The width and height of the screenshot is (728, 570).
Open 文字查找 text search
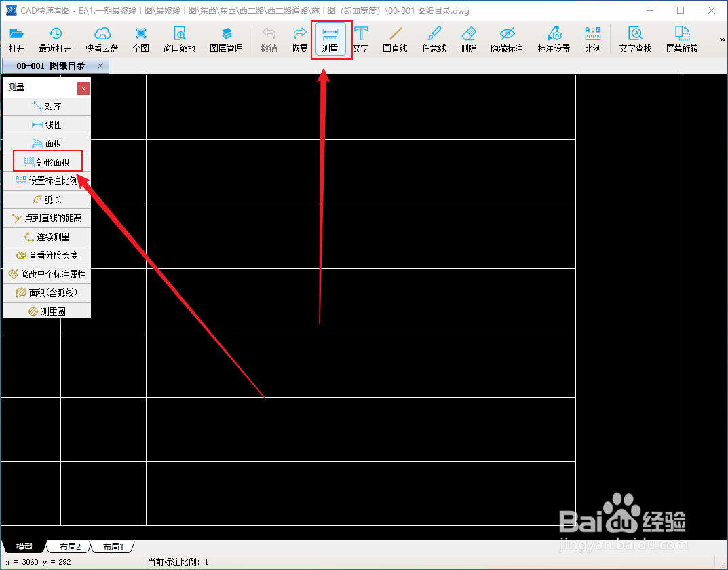pyautogui.click(x=635, y=39)
